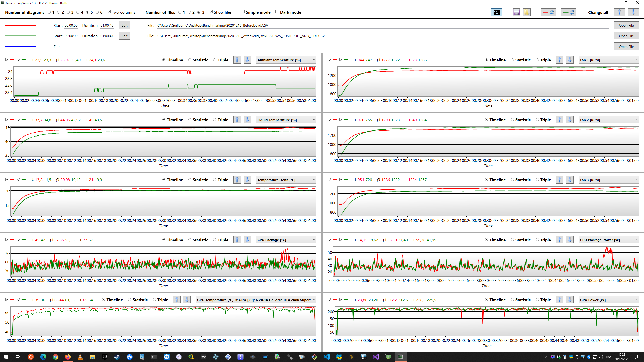Click Open File for the blue line
This screenshot has width=644, height=362.
tap(626, 47)
